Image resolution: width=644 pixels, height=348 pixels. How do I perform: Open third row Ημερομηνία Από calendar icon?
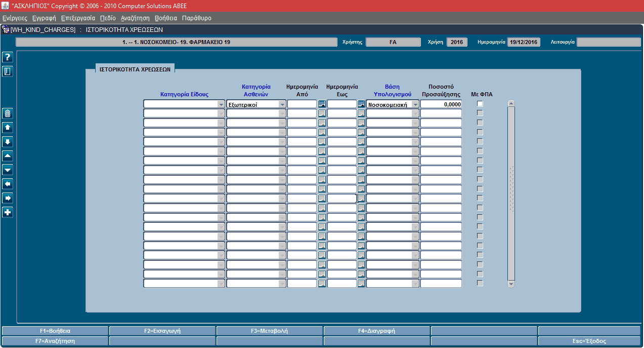[x=322, y=123]
